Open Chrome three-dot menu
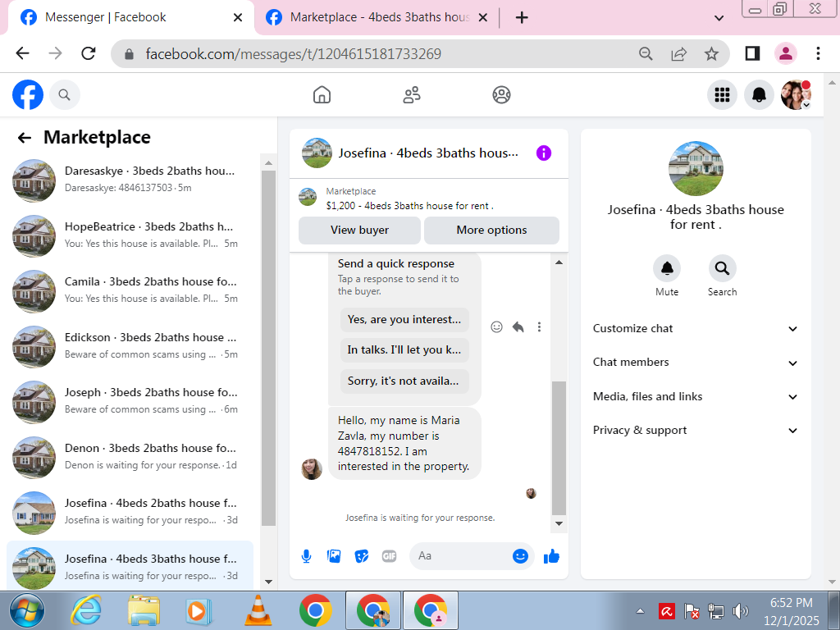Viewport: 840px width, 630px height. (x=818, y=53)
